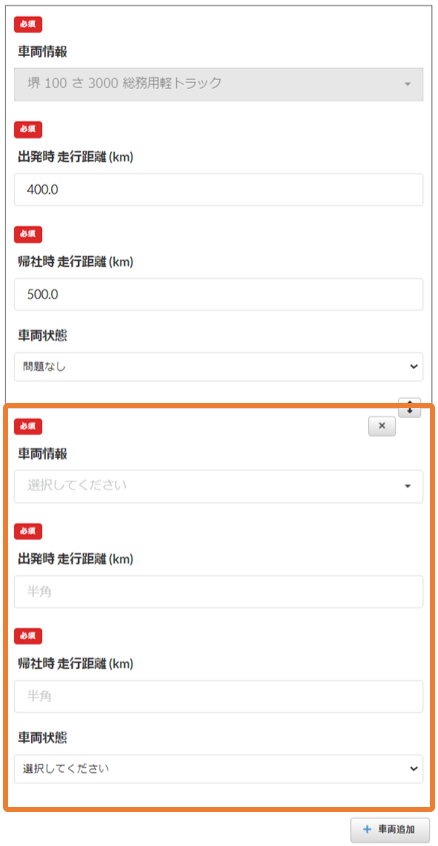The image size is (438, 846).
Task: Click the 必須 badge above the empty 出発時 field
Action: pos(28,531)
